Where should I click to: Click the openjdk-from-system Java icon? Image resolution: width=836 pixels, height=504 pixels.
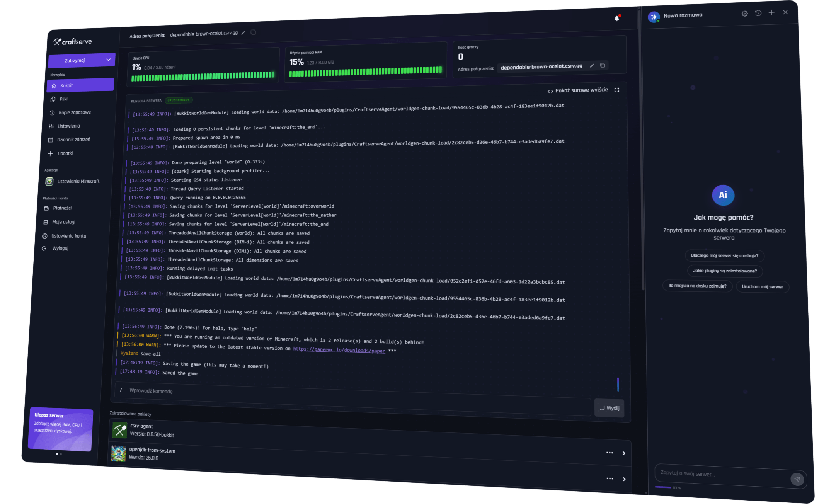(x=118, y=453)
